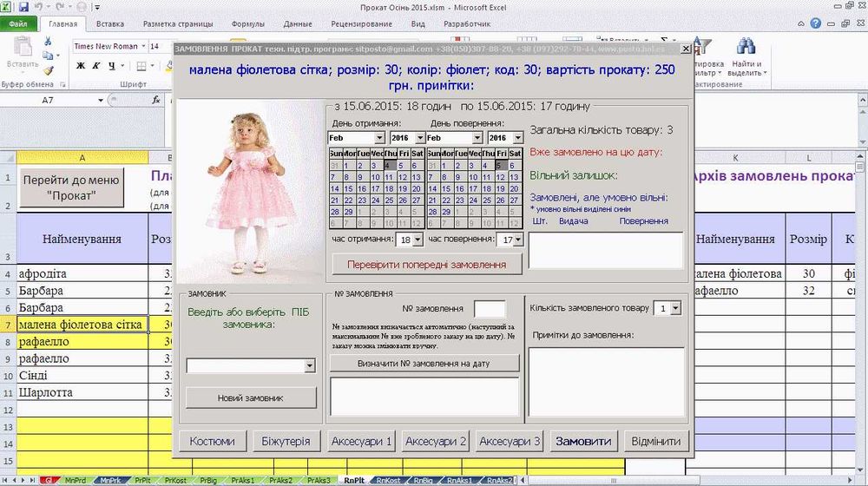Close the ЗАМОВЛЕННЯ ПРОКАТ dialog
868x486 pixels.
click(686, 49)
